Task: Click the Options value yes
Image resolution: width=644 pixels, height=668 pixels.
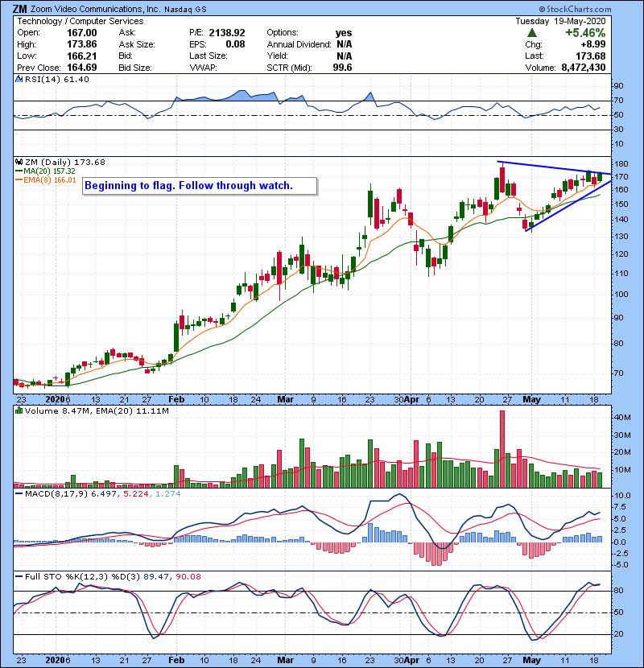Action: point(344,33)
